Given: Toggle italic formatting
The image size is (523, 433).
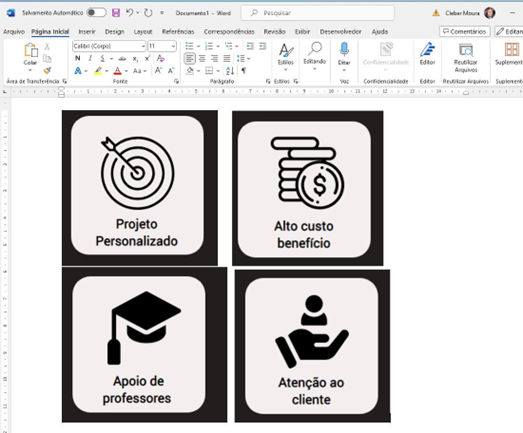Looking at the screenshot, I should point(90,58).
